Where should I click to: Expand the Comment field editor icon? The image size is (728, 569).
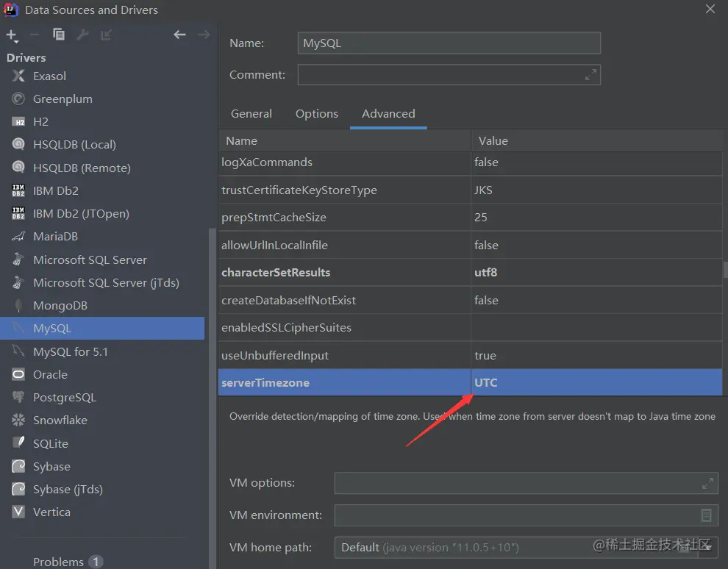coord(590,75)
